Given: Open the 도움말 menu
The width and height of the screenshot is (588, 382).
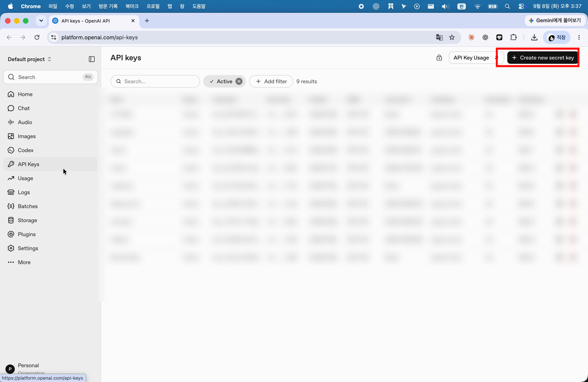Looking at the screenshot, I should coord(199,6).
